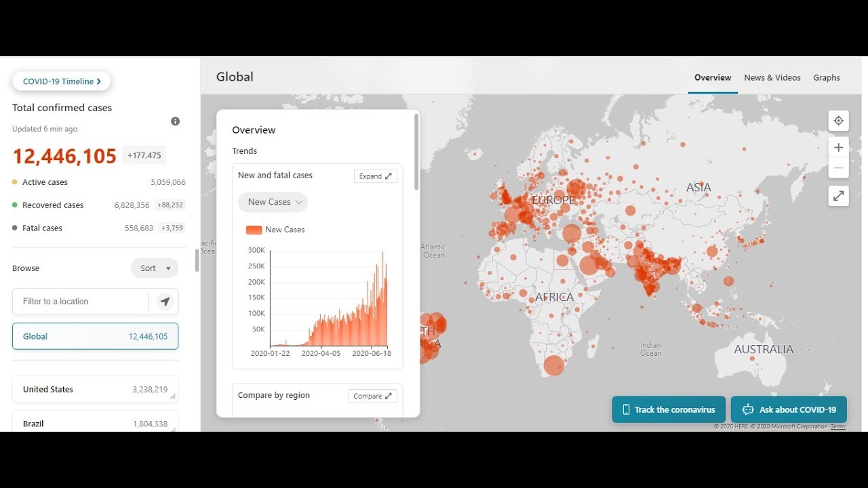The height and width of the screenshot is (488, 868).
Task: Open the Sort dropdown
Action: click(155, 268)
